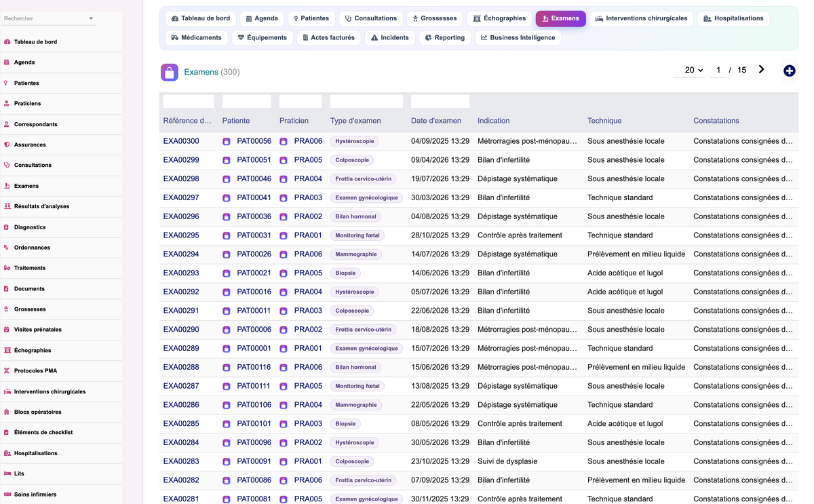Click the Ordonnances prescription icon
Image resolution: width=814 pixels, height=504 pixels.
[x=7, y=248]
